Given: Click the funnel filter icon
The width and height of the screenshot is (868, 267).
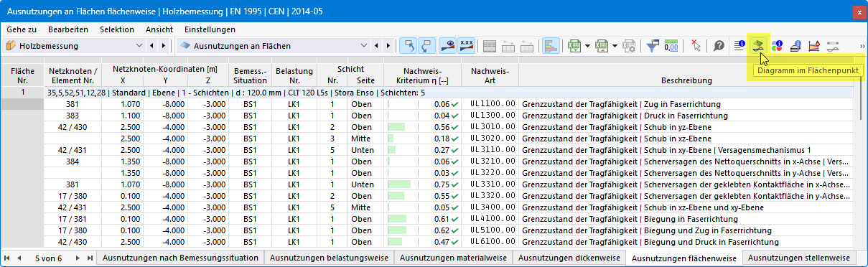Looking at the screenshot, I should click(x=653, y=45).
